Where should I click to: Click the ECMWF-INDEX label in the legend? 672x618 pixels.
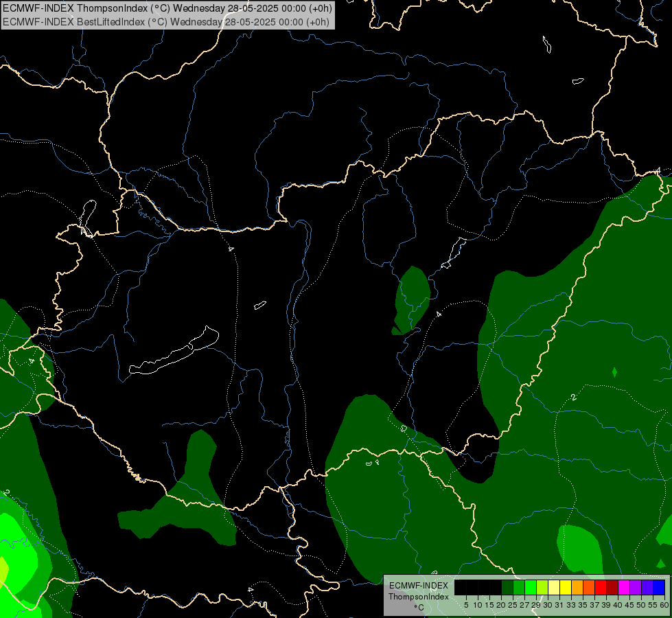pos(419,586)
